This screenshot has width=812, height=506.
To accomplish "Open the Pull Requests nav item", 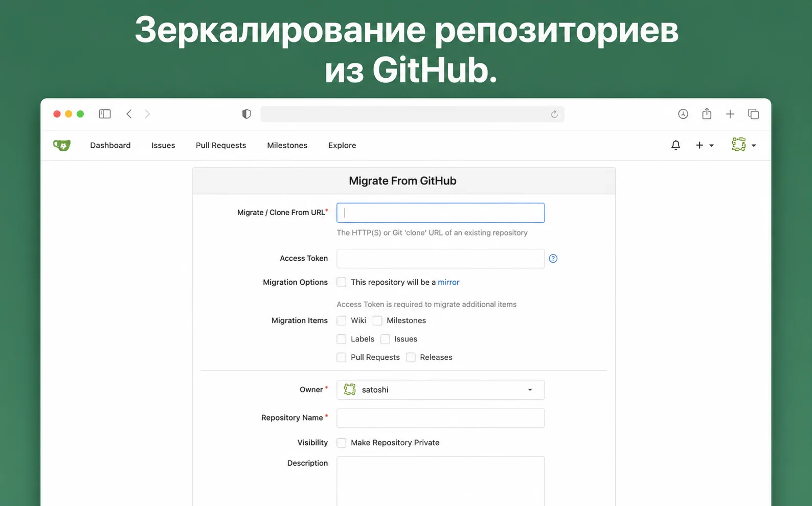I will pyautogui.click(x=221, y=145).
